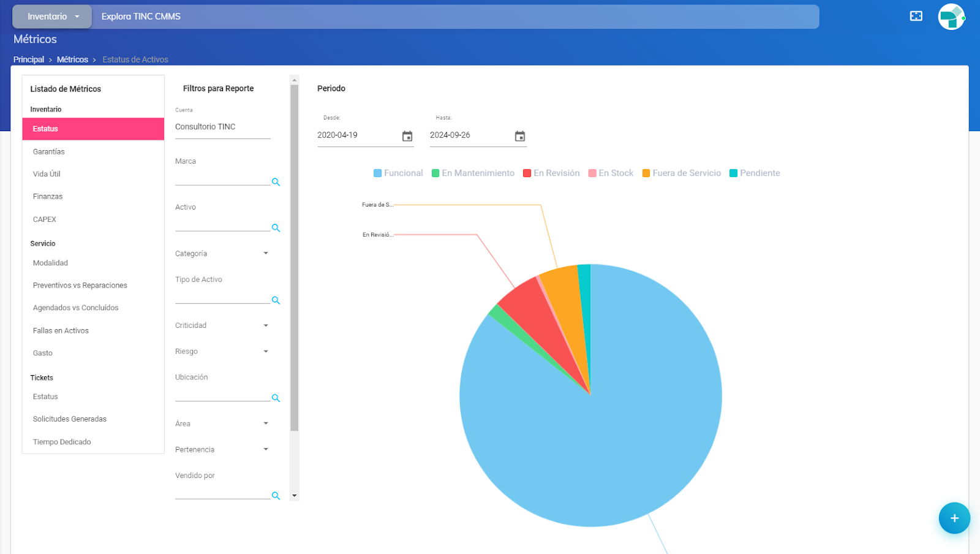
Task: Click the Vendido por search icon
Action: [276, 496]
